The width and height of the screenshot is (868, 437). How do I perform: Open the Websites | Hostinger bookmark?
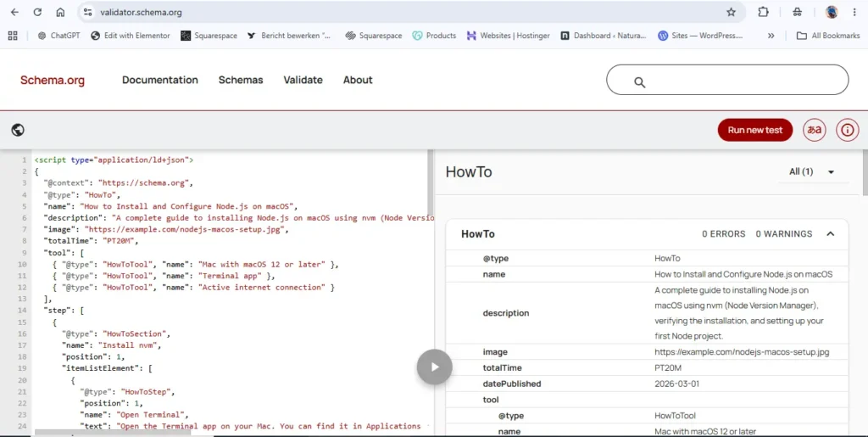tap(509, 36)
